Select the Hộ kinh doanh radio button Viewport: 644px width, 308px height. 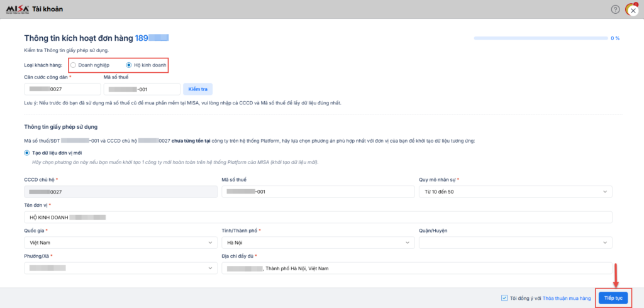click(129, 65)
